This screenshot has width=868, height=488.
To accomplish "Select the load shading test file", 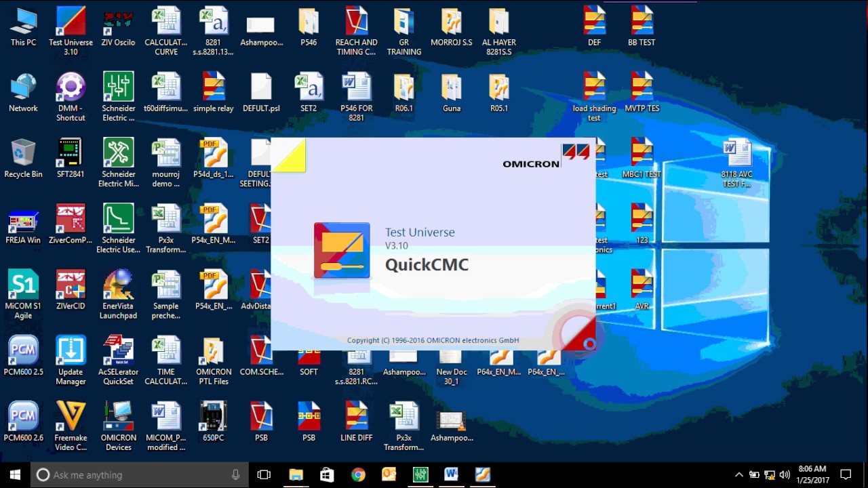I will click(x=594, y=97).
